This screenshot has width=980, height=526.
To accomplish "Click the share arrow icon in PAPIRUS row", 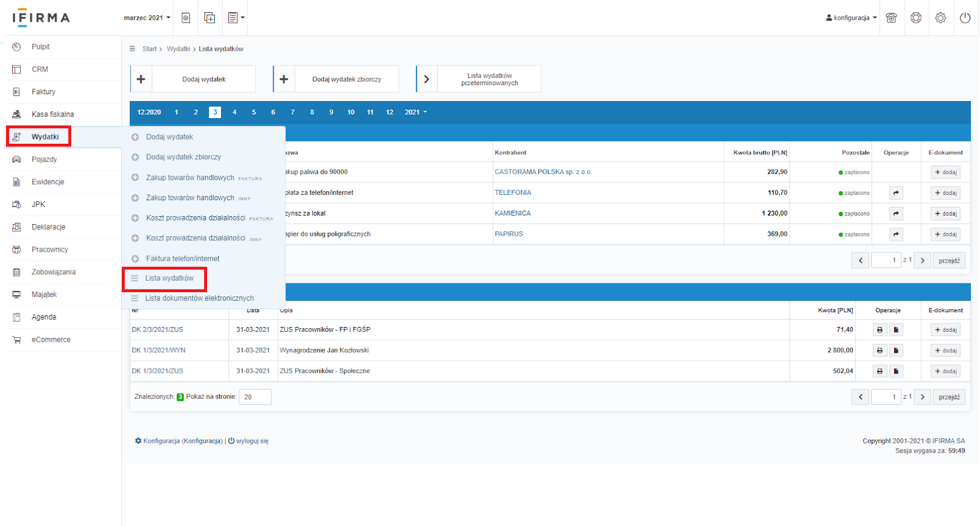I will 896,235.
